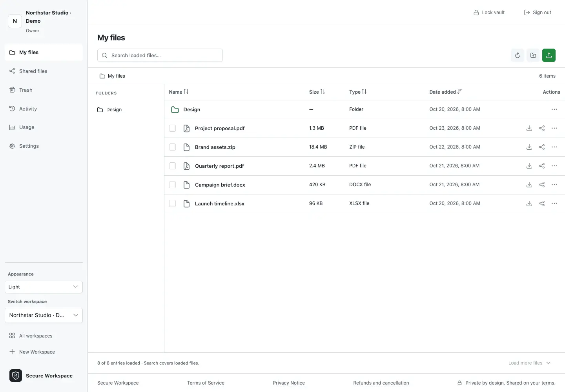Screen dimensions: 565x392
Task: Open more actions for Quarterly report.pdf
Action: [554, 166]
